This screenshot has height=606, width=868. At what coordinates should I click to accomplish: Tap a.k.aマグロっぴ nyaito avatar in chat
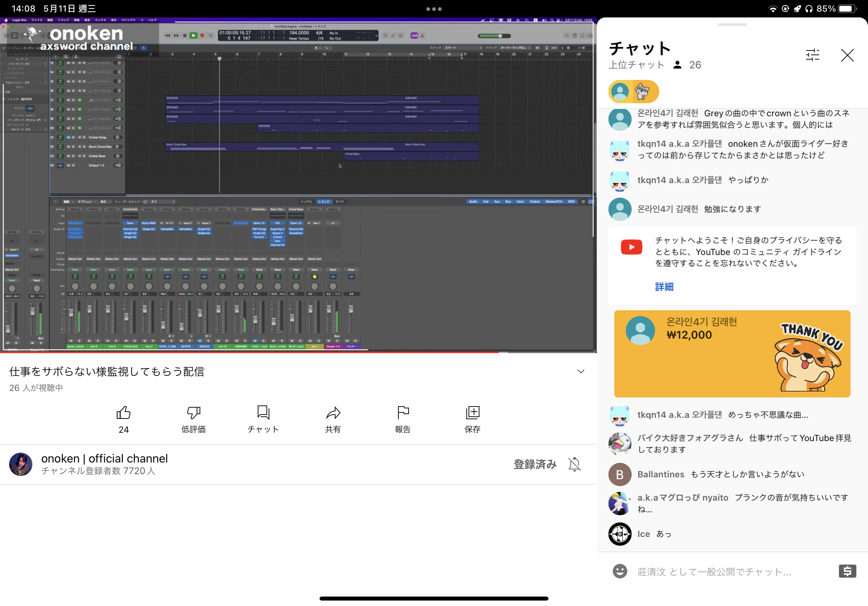pyautogui.click(x=620, y=504)
